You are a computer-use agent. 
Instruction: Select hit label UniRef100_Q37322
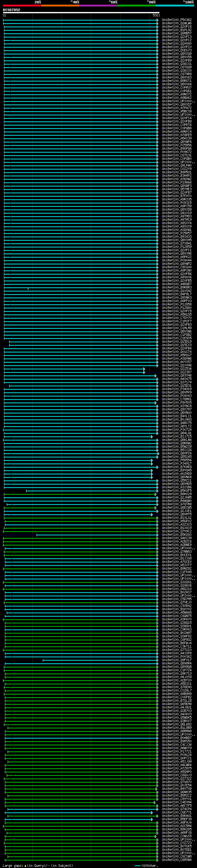coord(177,779)
